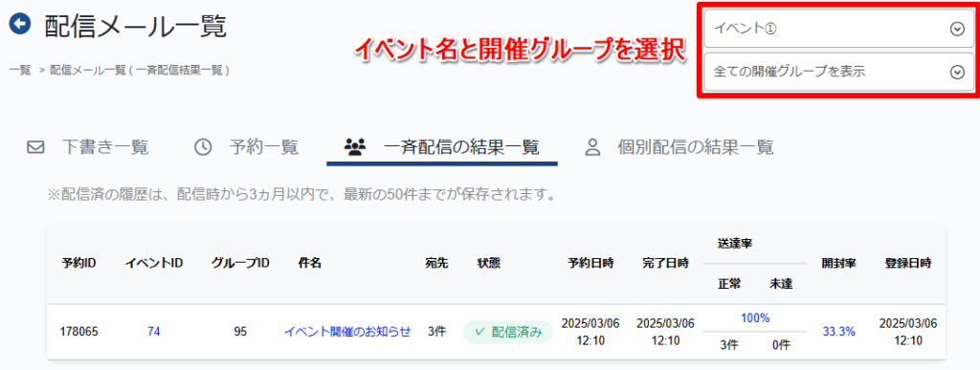The height and width of the screenshot is (370, 980).
Task: Click the 未達 sub-header
Action: tap(781, 284)
